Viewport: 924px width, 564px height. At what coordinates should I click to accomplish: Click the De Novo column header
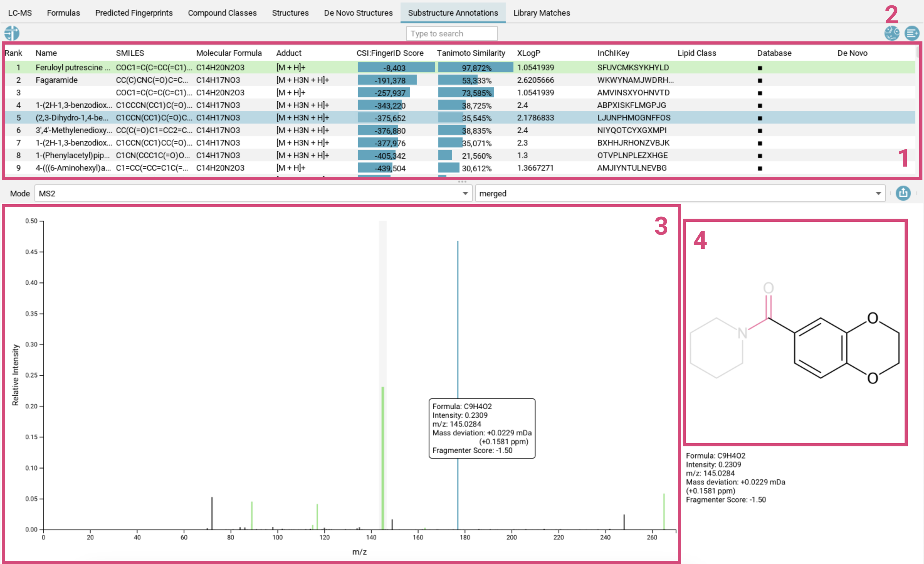(852, 53)
